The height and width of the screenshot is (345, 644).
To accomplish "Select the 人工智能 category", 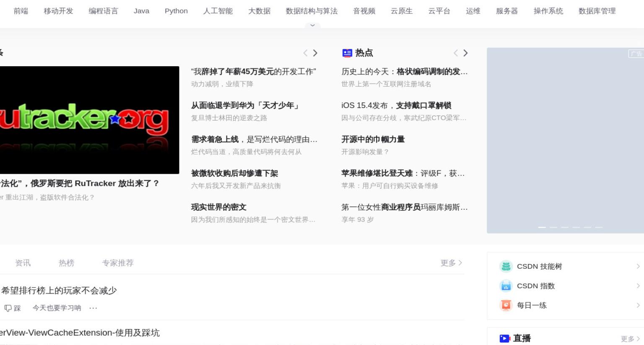I will (x=218, y=11).
